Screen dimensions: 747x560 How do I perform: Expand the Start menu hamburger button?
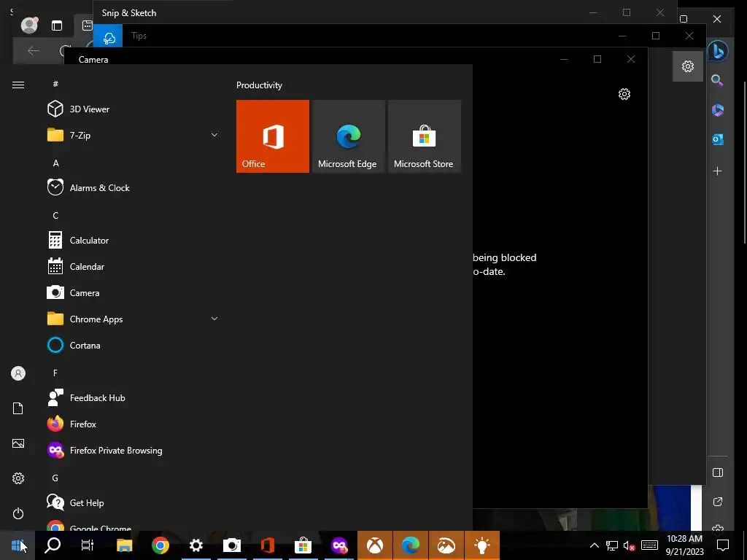click(x=18, y=85)
